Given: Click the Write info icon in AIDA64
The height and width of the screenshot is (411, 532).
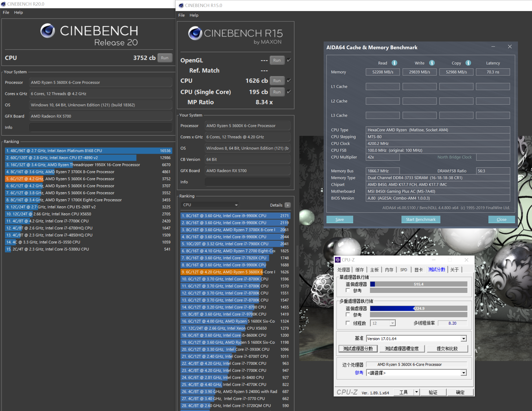Looking at the screenshot, I should coord(432,63).
